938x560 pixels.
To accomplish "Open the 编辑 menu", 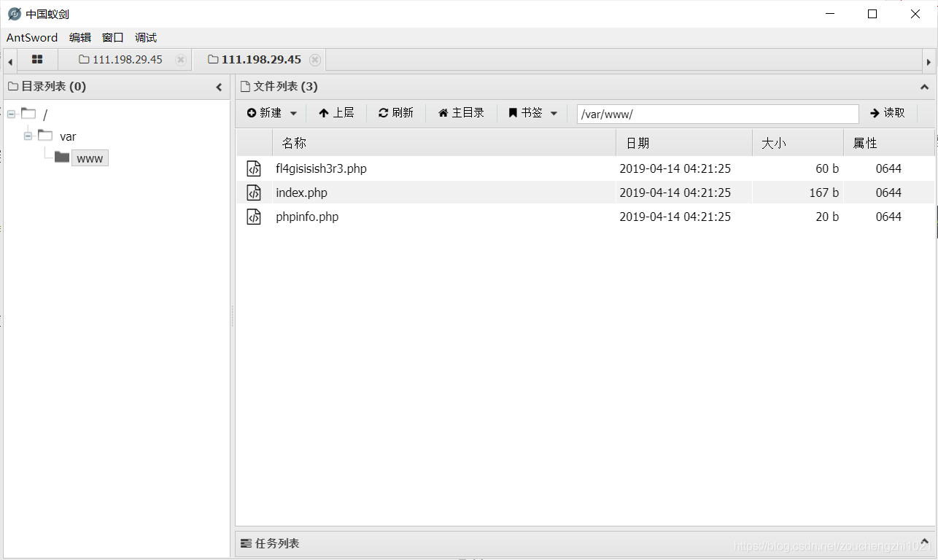I will point(80,38).
